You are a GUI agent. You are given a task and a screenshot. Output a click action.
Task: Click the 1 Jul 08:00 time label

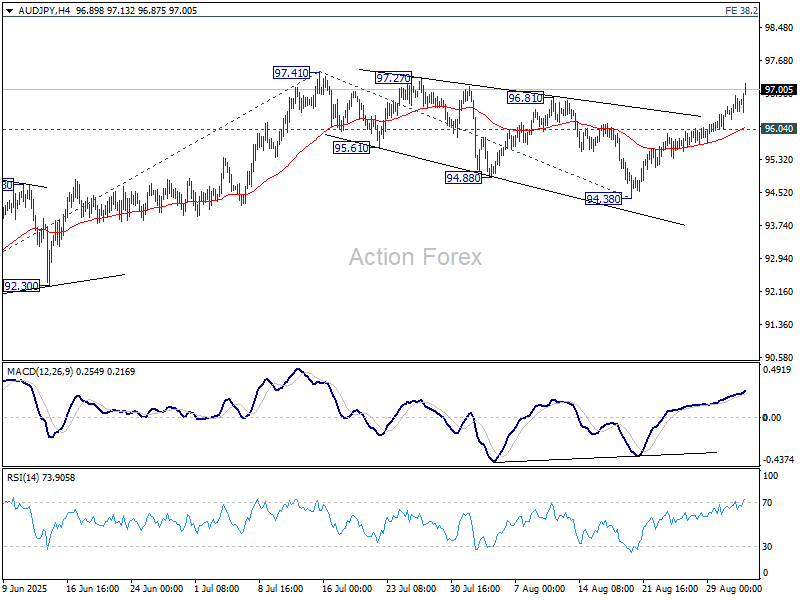tap(217, 589)
